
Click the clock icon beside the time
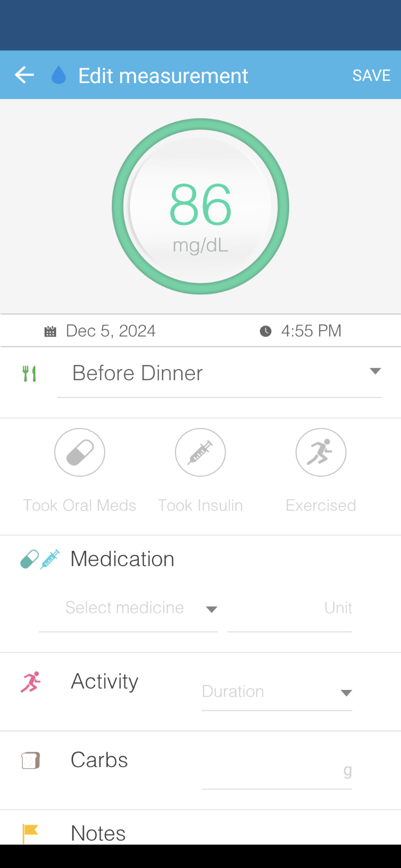pos(265,331)
